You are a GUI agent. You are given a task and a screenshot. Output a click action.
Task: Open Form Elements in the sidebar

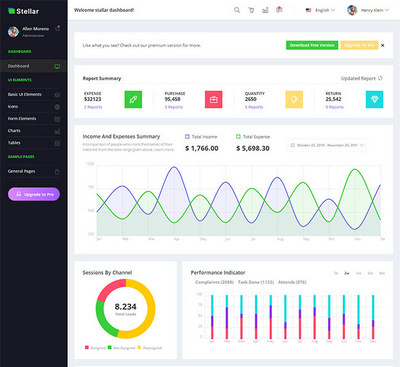point(33,119)
